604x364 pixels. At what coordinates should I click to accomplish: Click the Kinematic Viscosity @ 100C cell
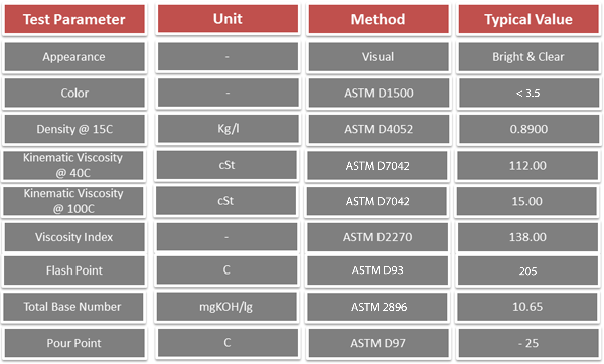(73, 201)
